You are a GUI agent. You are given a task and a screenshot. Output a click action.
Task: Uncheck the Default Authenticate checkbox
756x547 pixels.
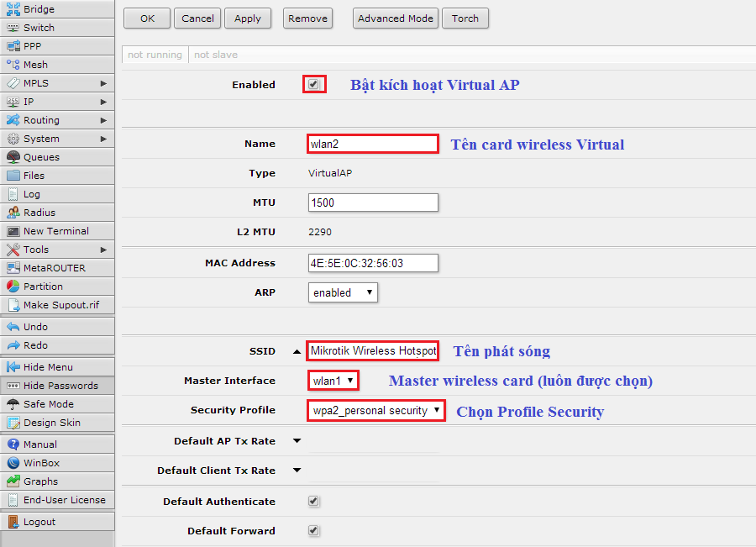click(313, 502)
